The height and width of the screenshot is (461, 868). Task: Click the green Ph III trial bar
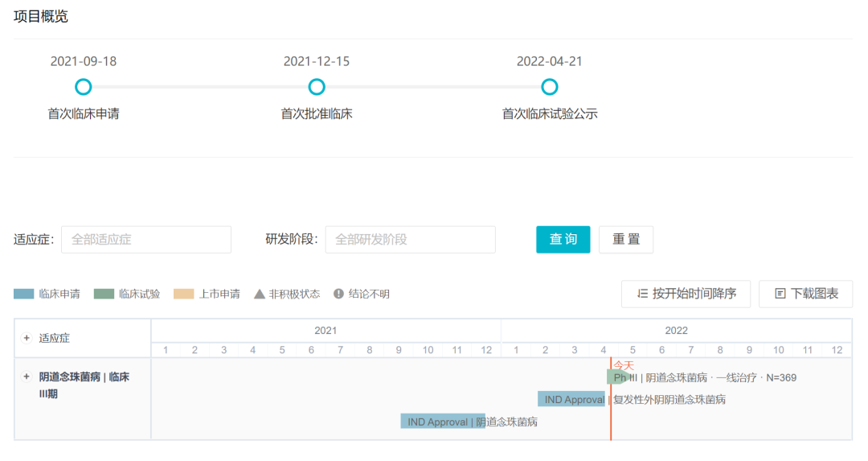[617, 377]
